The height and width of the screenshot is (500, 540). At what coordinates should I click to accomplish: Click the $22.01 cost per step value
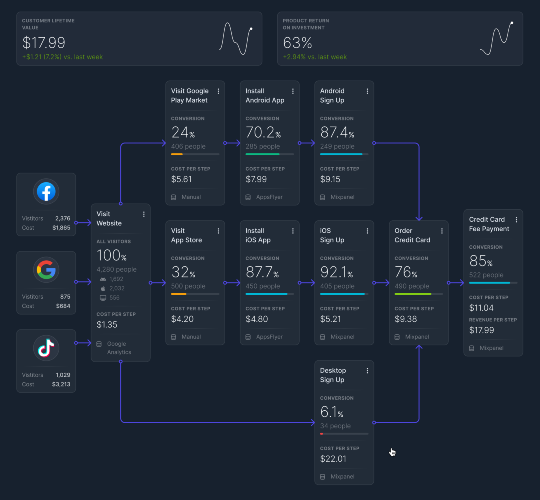333,459
